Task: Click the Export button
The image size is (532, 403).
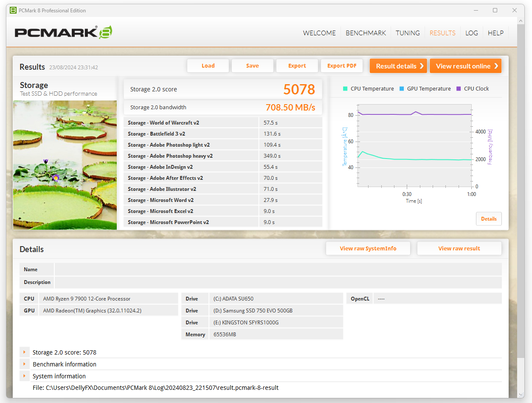Action: point(297,66)
